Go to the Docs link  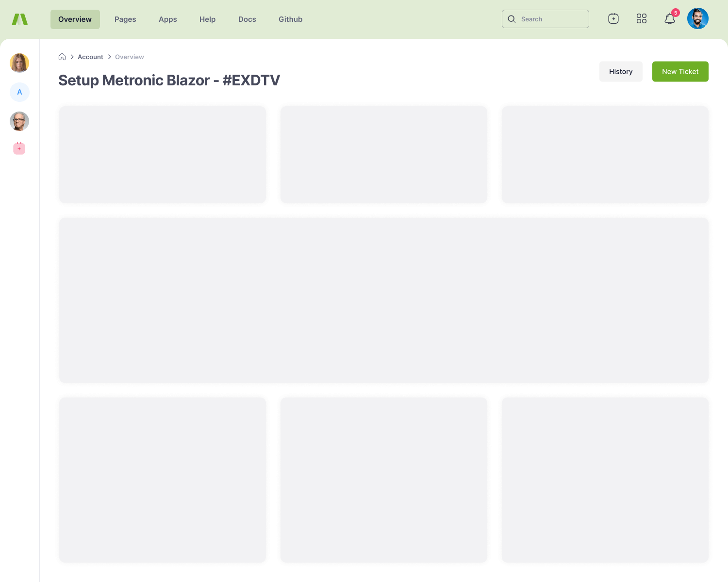point(247,19)
